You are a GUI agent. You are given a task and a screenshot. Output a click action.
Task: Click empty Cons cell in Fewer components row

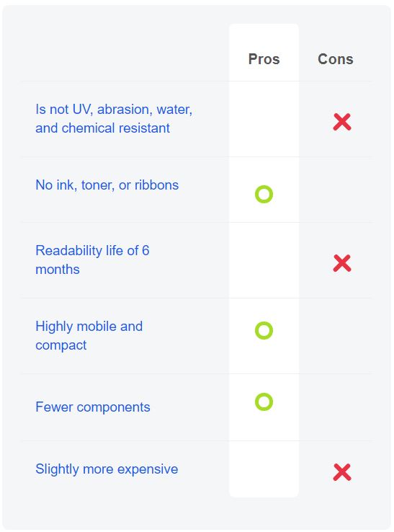click(336, 407)
